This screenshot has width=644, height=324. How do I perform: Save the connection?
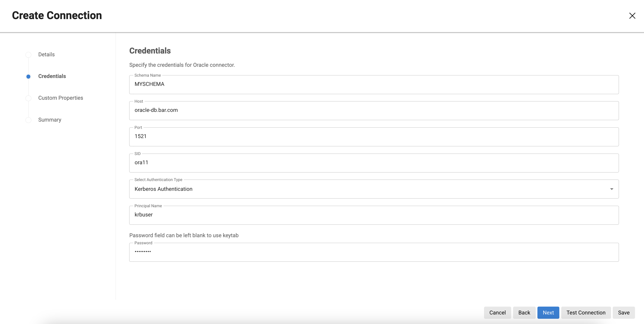(624, 313)
